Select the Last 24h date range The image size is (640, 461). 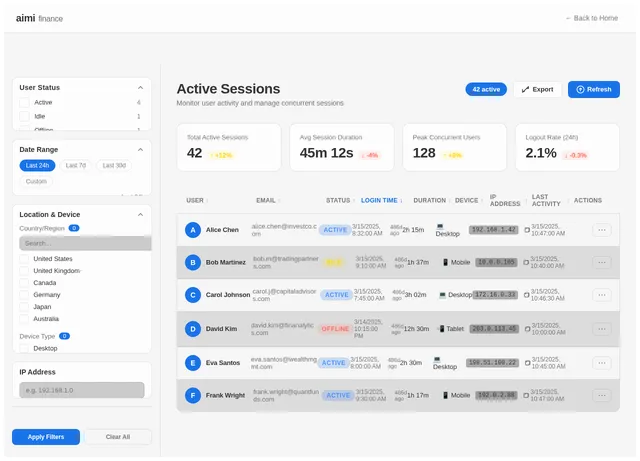coord(37,165)
